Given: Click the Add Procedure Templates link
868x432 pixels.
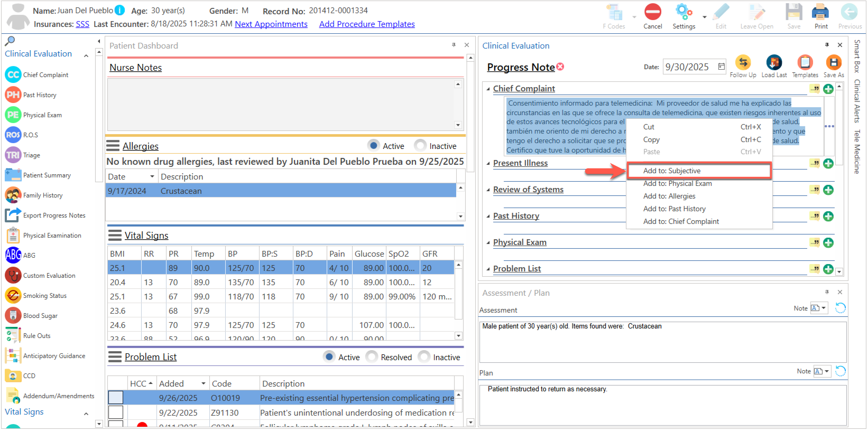Looking at the screenshot, I should pyautogui.click(x=367, y=24).
